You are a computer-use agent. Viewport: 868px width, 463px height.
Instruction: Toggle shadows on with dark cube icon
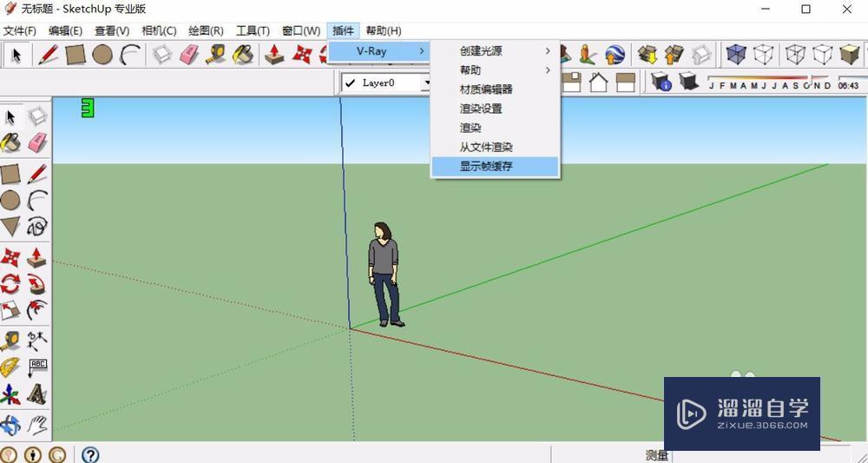click(688, 82)
